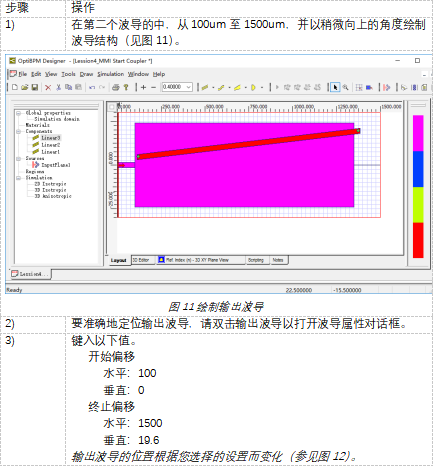Viewport: 435px width, 467px height.
Task: Click the red X delete icon
Action: [x=48, y=87]
